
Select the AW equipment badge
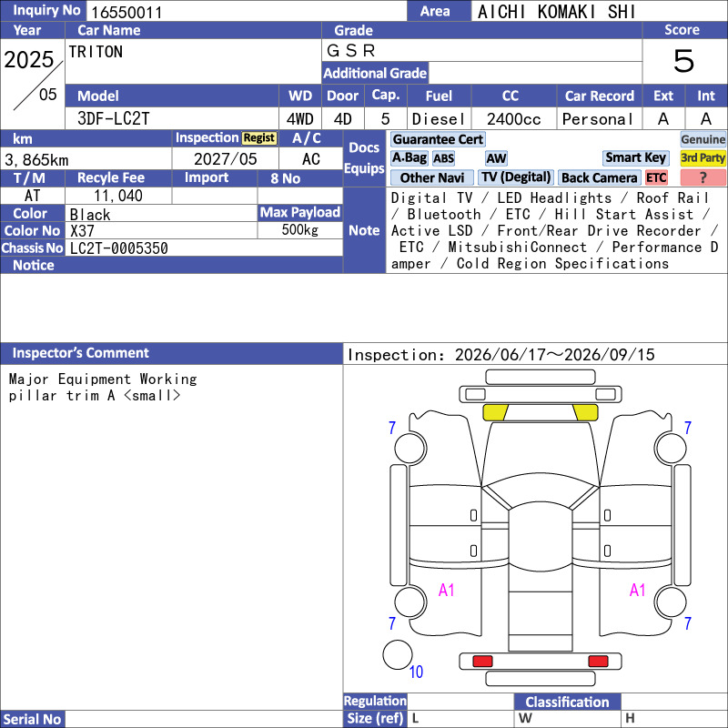click(496, 158)
